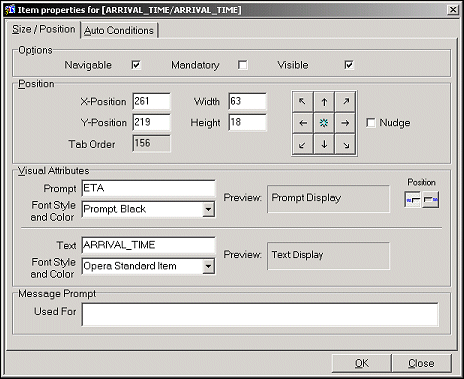464x379 pixels.
Task: Switch to the Auto Conditions tab
Action: pos(119,30)
